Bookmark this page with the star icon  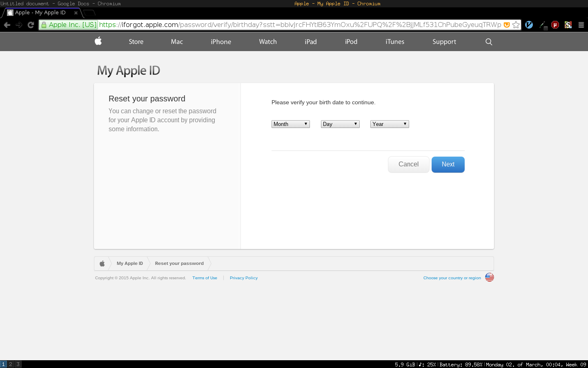(516, 25)
